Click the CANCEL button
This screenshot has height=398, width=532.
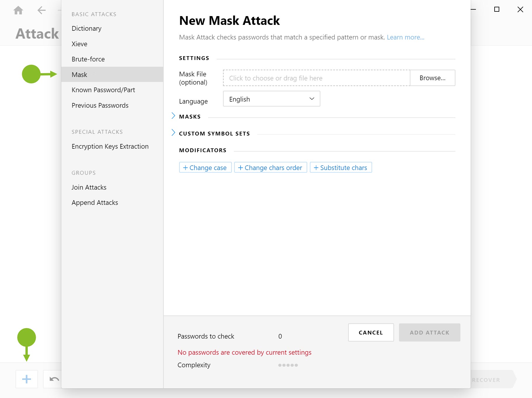[371, 332]
